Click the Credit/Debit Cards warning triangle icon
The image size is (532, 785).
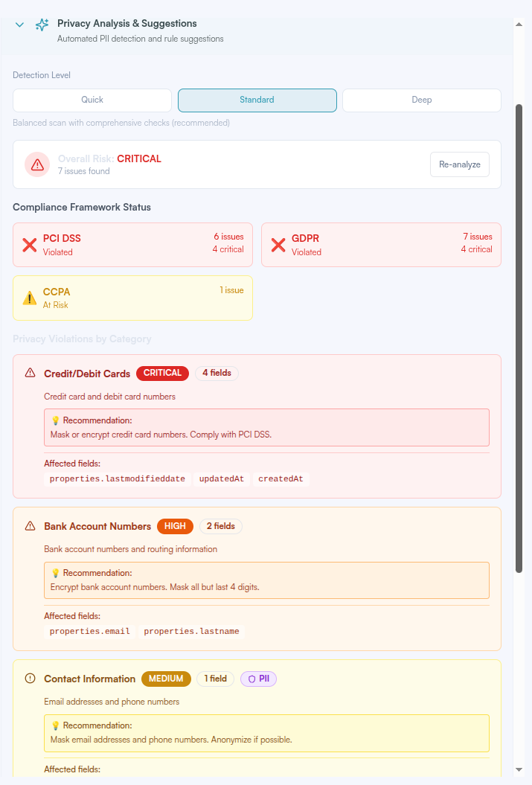click(31, 373)
